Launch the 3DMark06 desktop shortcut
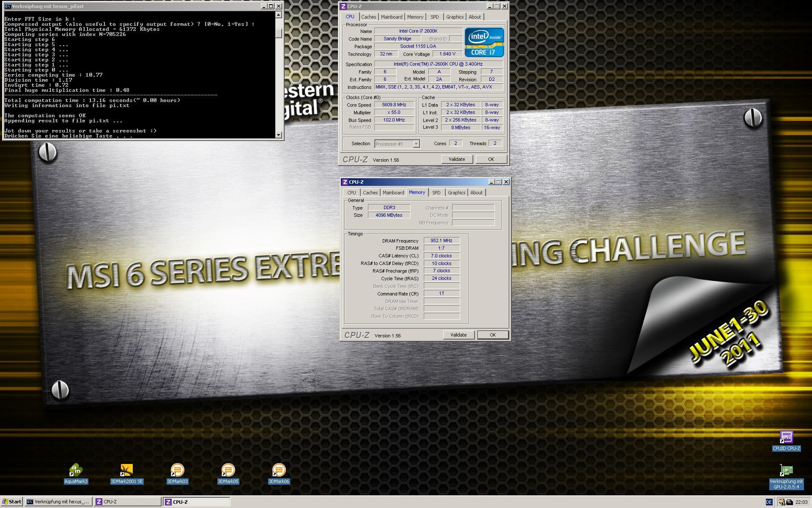This screenshot has width=812, height=508. [x=279, y=473]
